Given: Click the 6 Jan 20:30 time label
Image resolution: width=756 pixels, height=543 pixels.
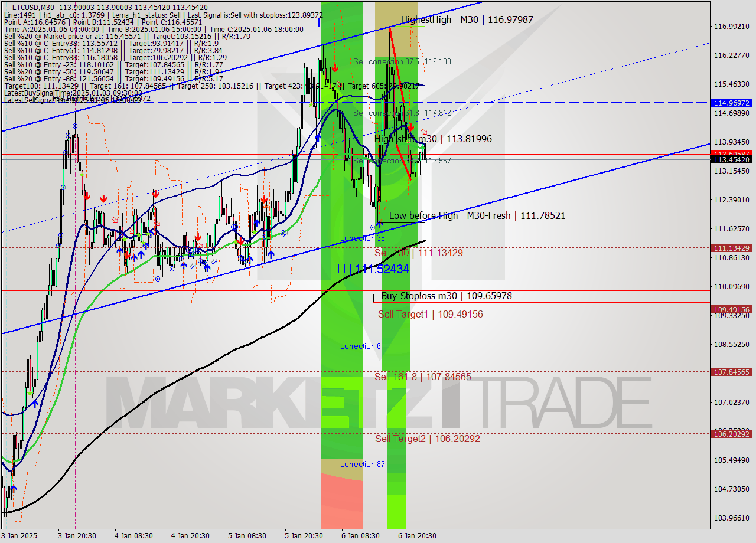Looking at the screenshot, I should (417, 535).
